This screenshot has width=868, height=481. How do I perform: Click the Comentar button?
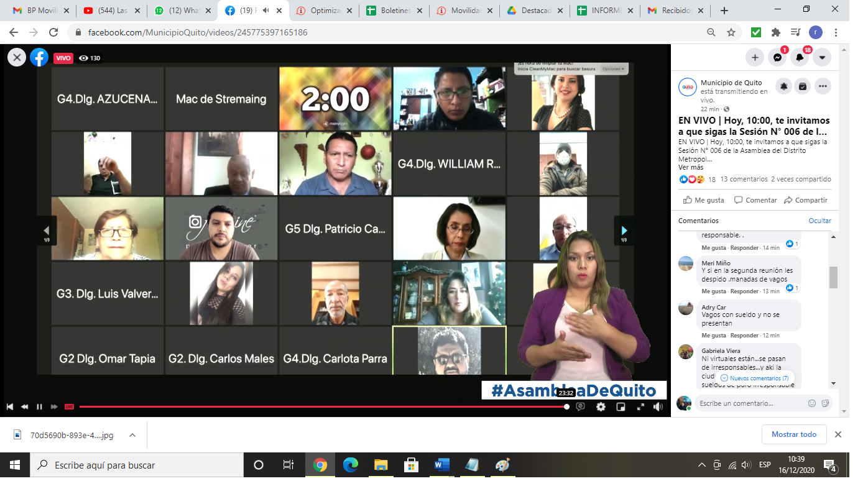click(x=755, y=200)
